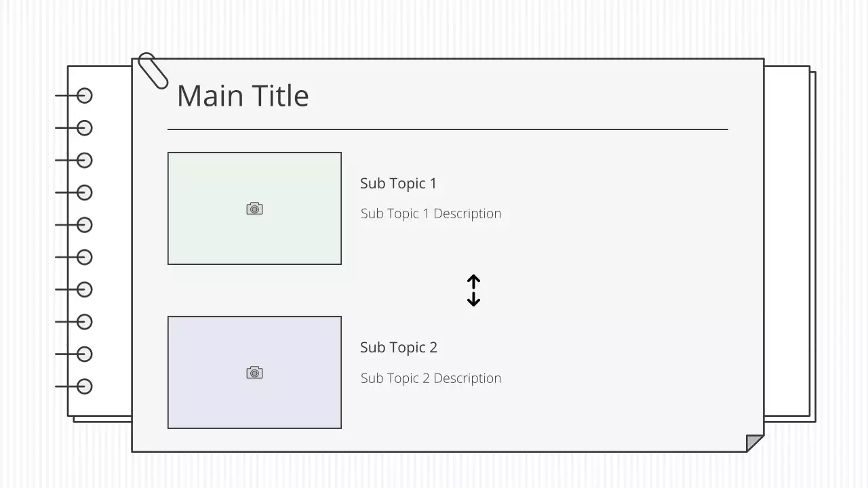Select the double-headed vertical arrow
Viewport: 868px width, 488px height.
tap(473, 290)
